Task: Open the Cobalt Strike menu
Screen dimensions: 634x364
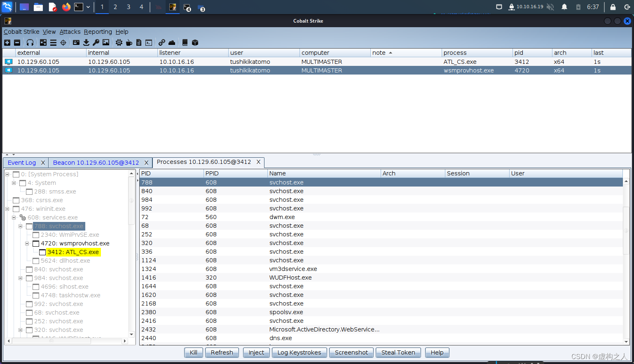Action: 21,32
